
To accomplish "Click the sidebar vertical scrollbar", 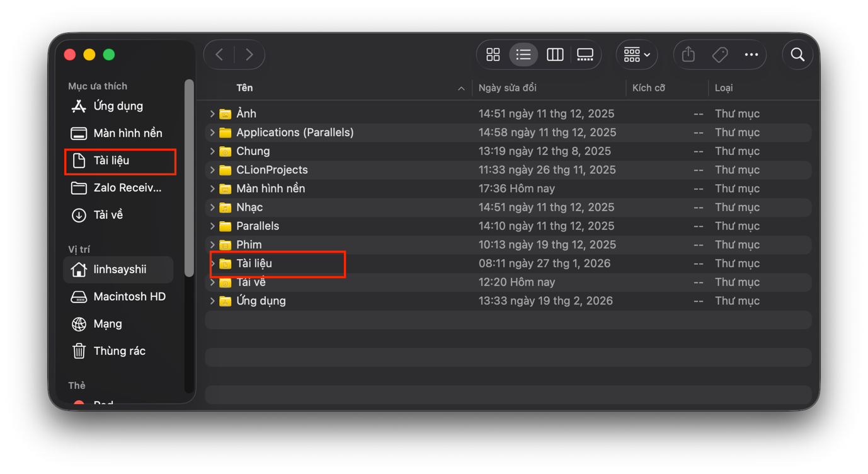I will [189, 178].
